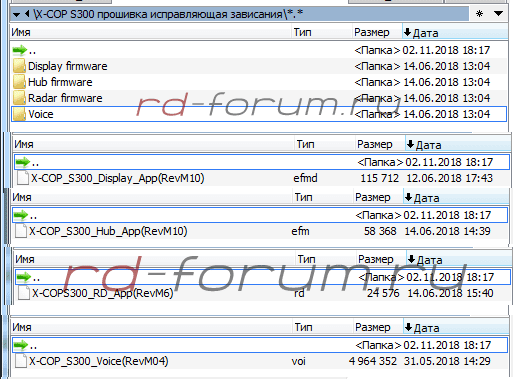
Task: Click the X-COP S300 path bar text
Action: (x=169, y=14)
